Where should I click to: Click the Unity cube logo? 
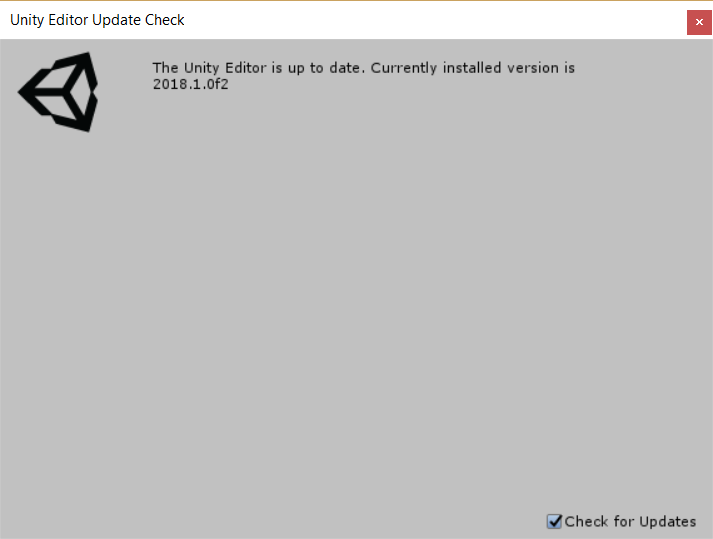tap(58, 92)
